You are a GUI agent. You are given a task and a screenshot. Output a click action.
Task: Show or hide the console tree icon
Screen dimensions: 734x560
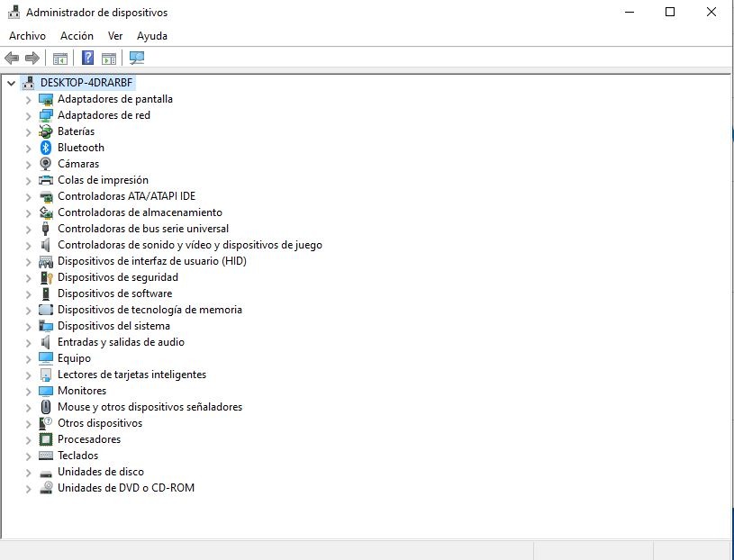tap(60, 59)
